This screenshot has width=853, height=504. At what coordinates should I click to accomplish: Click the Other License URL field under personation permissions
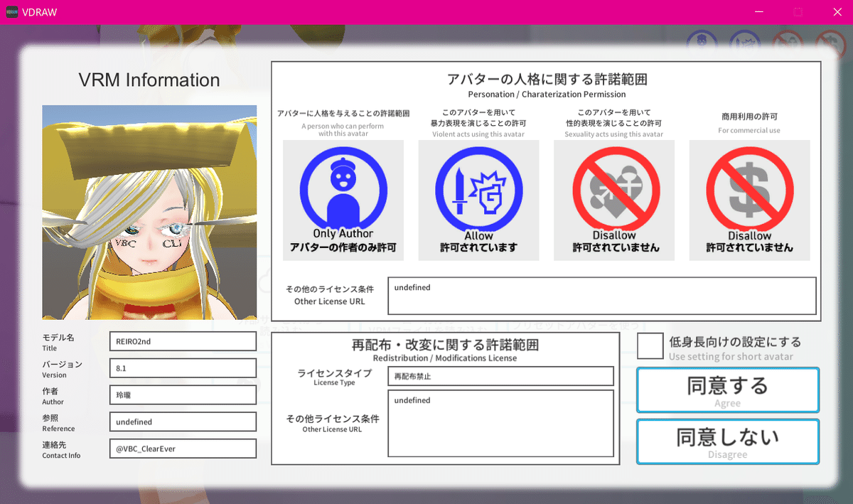click(601, 295)
